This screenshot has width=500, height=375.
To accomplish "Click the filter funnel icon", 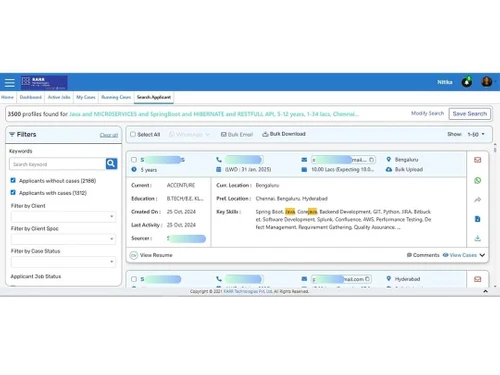I will click(x=12, y=134).
